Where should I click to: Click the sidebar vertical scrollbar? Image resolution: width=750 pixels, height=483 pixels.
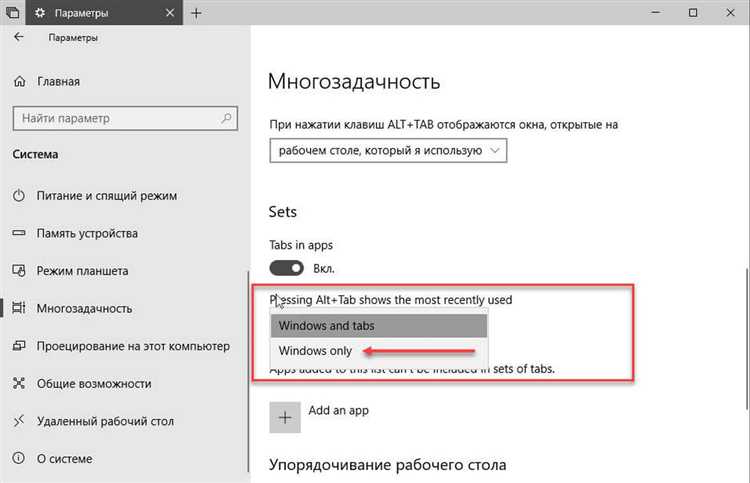click(248, 371)
